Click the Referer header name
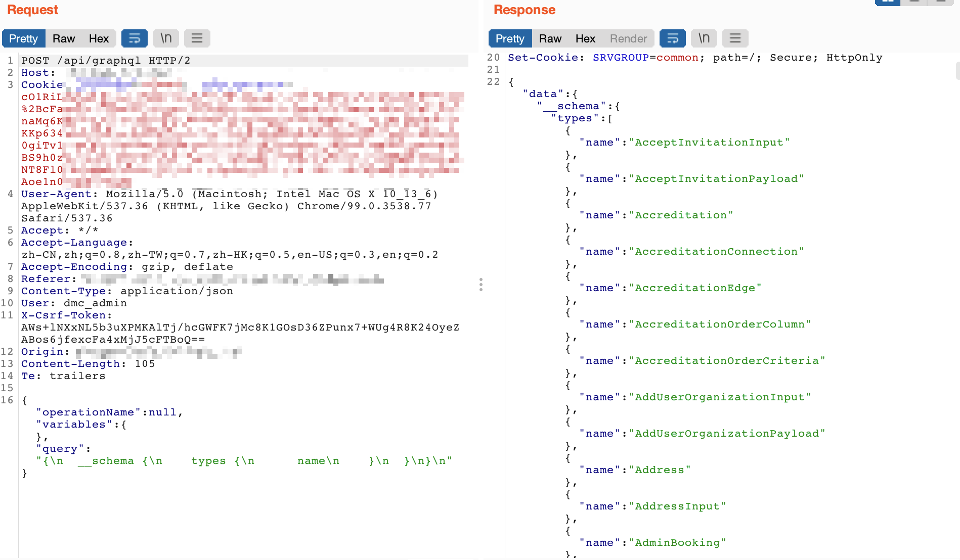960x560 pixels. coord(46,279)
